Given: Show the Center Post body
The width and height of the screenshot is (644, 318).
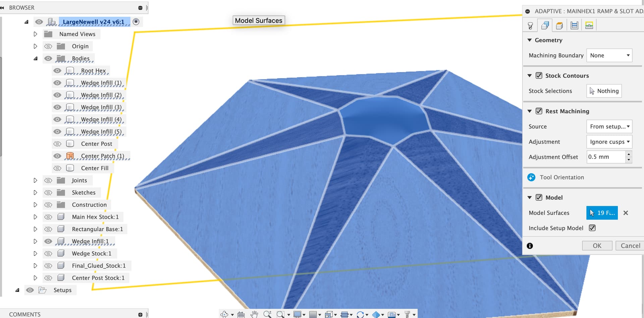Looking at the screenshot, I should click(57, 144).
